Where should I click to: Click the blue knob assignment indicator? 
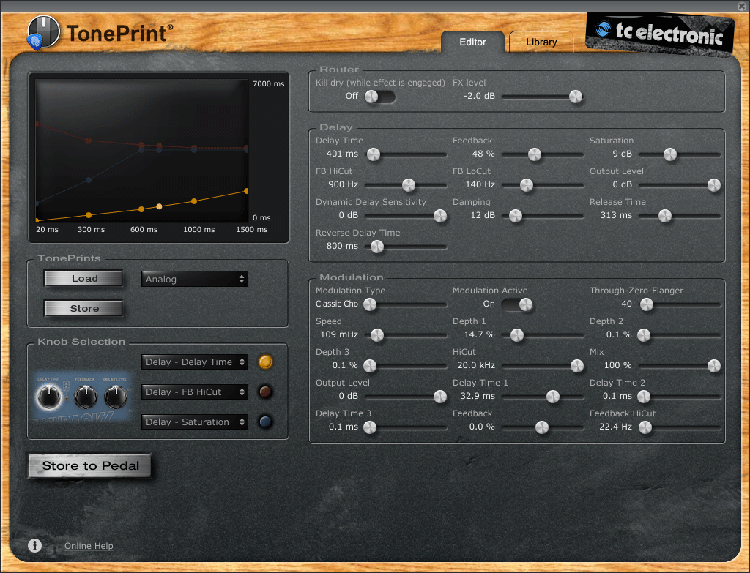point(265,421)
